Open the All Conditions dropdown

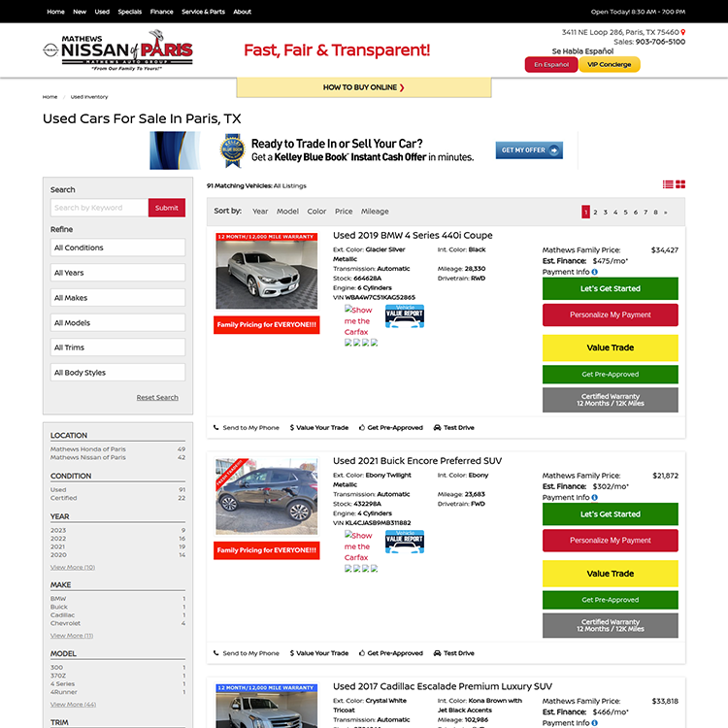coord(117,248)
